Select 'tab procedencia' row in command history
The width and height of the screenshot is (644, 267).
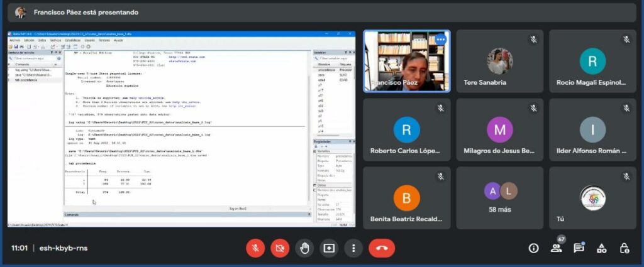click(x=35, y=80)
